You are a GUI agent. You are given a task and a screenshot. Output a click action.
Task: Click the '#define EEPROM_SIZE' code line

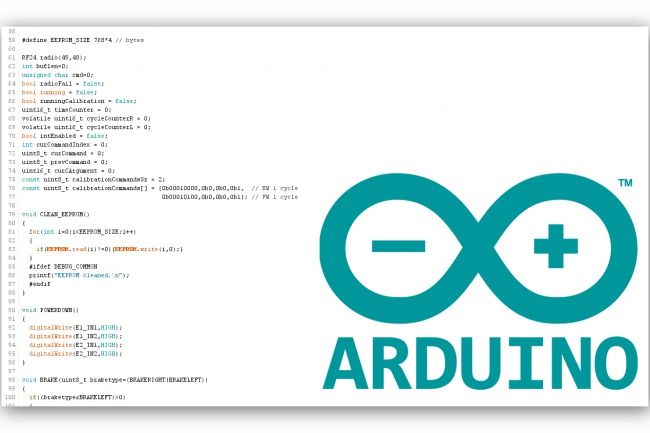(x=83, y=40)
